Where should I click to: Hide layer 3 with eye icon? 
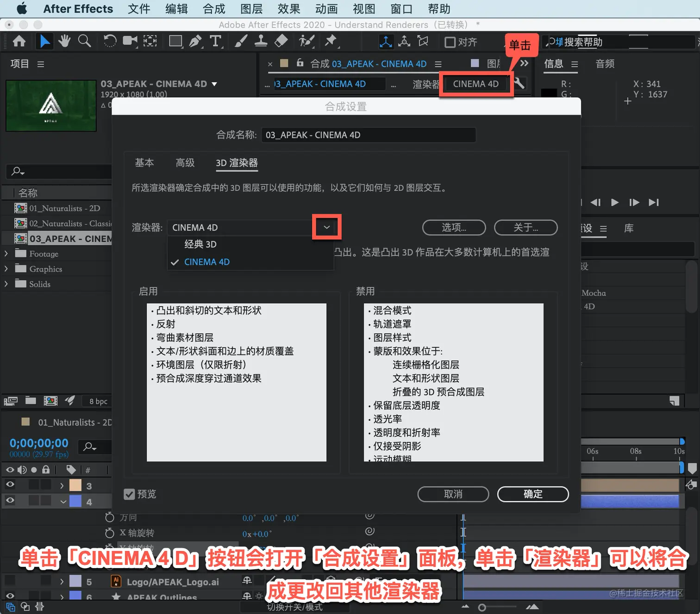point(10,485)
